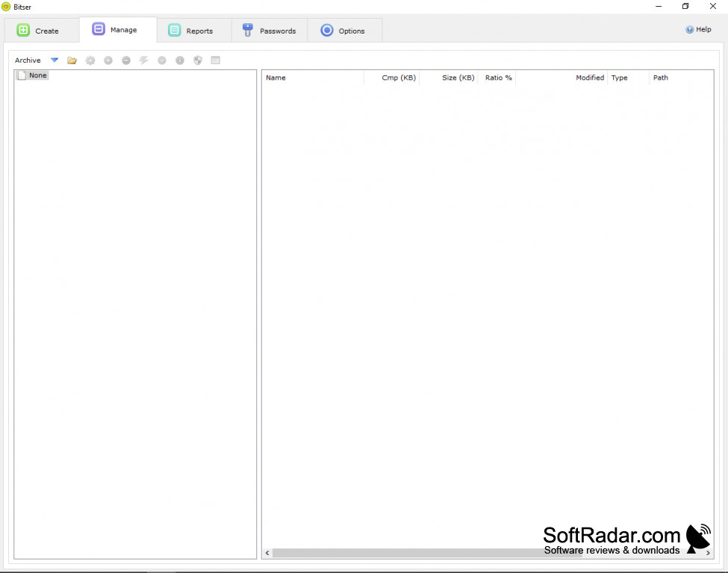The height and width of the screenshot is (573, 728).
Task: Click the checkmark test toolbar icon
Action: coord(162,60)
